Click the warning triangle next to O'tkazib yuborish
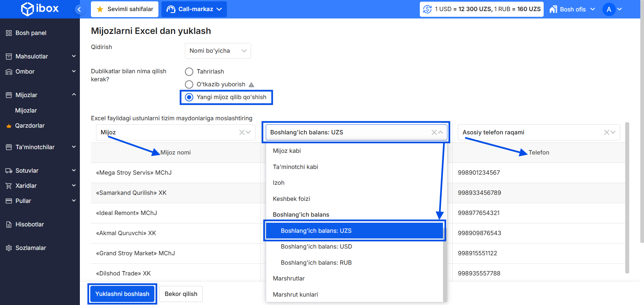Image resolution: width=644 pixels, height=305 pixels. [251, 85]
